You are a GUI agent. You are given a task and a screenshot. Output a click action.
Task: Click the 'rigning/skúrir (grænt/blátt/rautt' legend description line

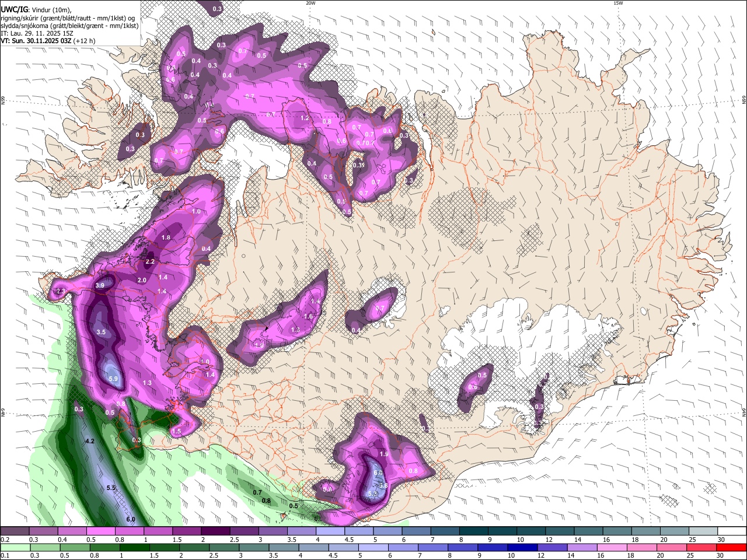tap(67, 17)
